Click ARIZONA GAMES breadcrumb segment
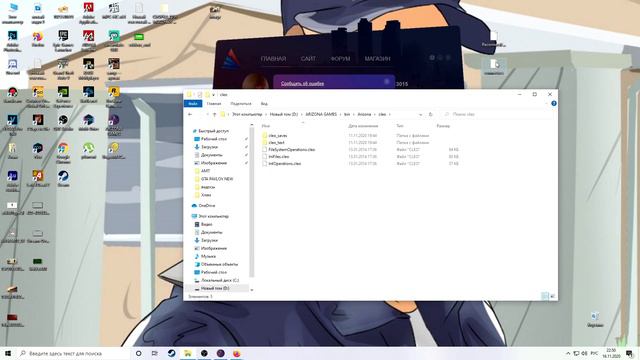This screenshot has width=640, height=360. tap(321, 114)
